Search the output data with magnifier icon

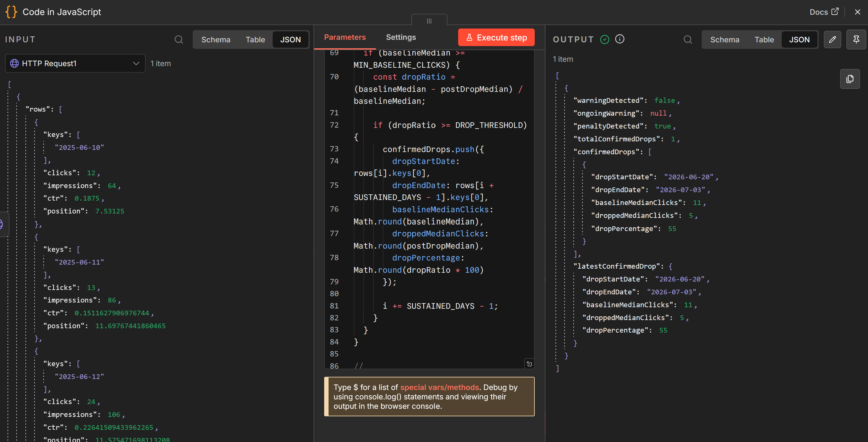tap(688, 39)
